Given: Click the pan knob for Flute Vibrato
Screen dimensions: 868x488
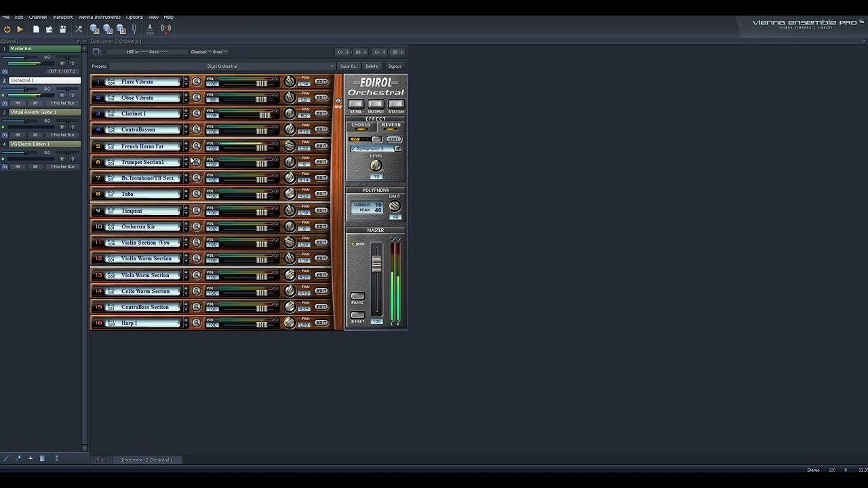Looking at the screenshot, I should pos(290,81).
